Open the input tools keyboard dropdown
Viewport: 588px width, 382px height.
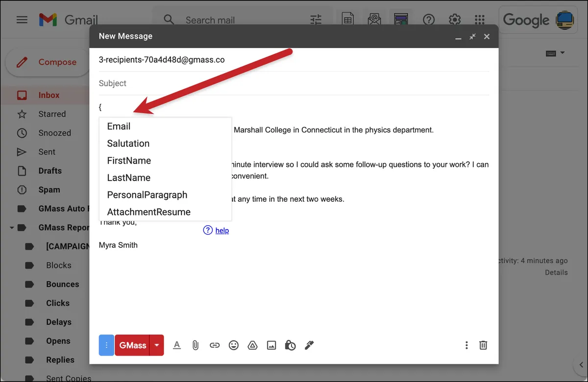(555, 53)
